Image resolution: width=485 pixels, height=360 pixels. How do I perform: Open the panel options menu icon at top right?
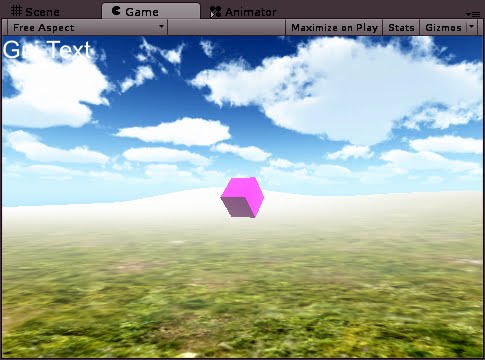(x=473, y=14)
